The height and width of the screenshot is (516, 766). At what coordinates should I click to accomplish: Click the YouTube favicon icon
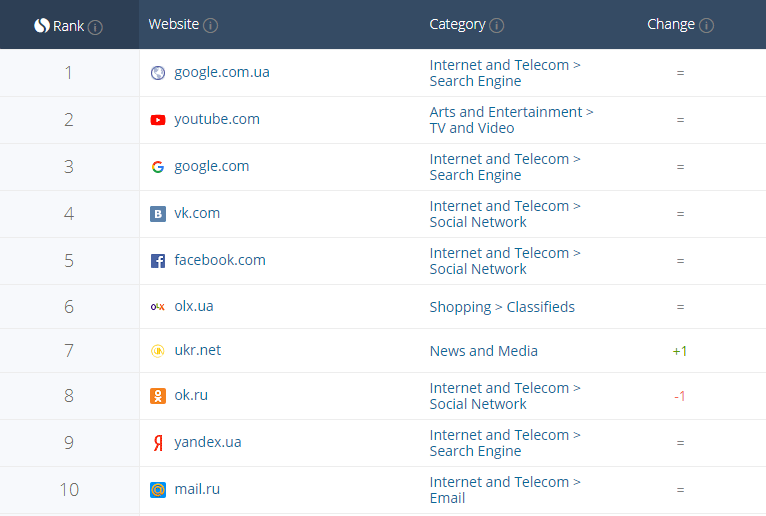pos(158,120)
